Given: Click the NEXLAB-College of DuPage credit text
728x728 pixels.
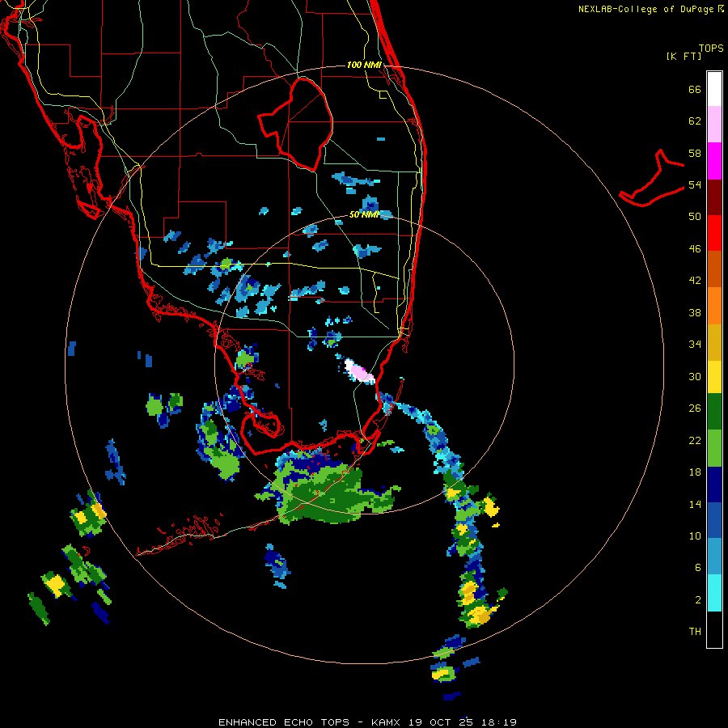Looking at the screenshot, I should [650, 9].
